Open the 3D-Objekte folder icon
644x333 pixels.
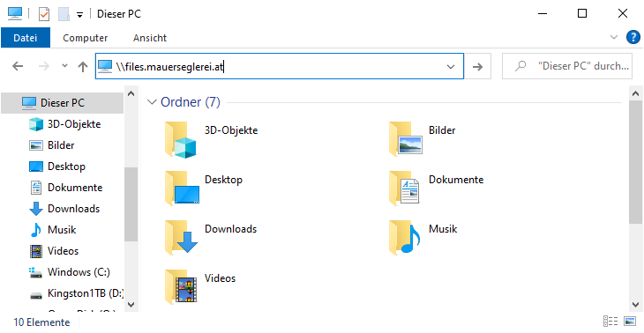(180, 139)
